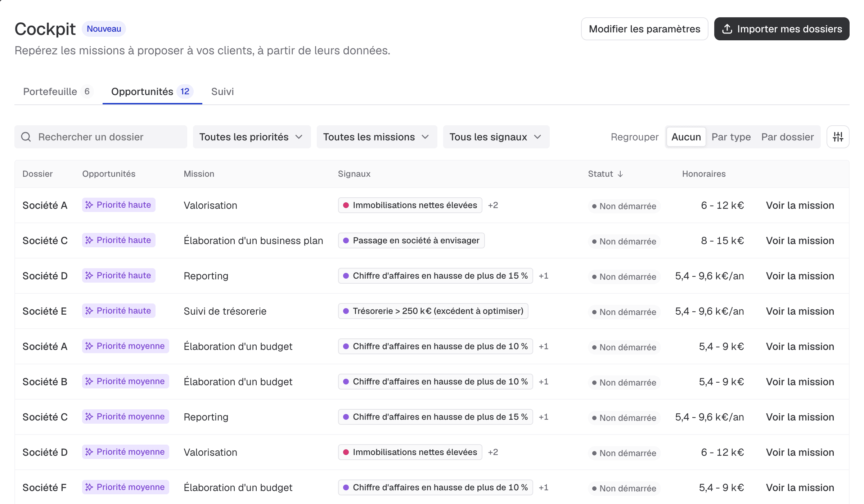
Task: Open the column settings sliders icon
Action: click(838, 137)
